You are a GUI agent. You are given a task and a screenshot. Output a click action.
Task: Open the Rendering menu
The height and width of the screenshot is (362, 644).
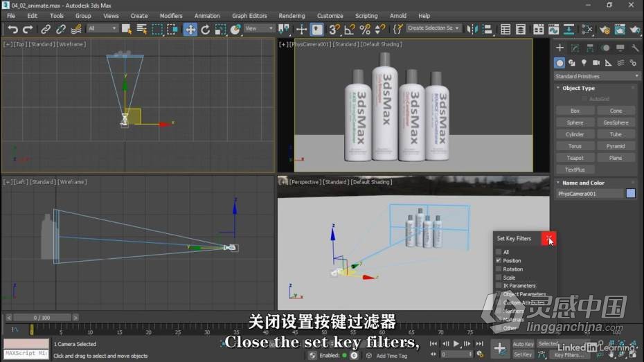[292, 16]
